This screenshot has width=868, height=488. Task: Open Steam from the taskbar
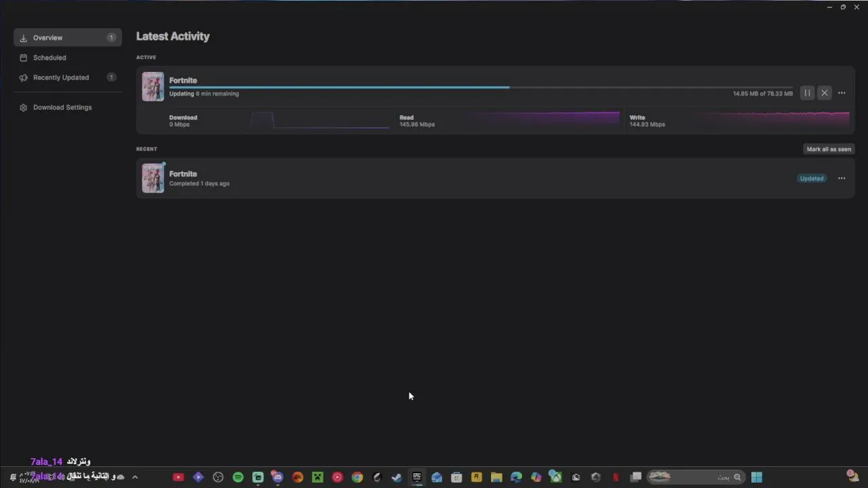click(397, 477)
